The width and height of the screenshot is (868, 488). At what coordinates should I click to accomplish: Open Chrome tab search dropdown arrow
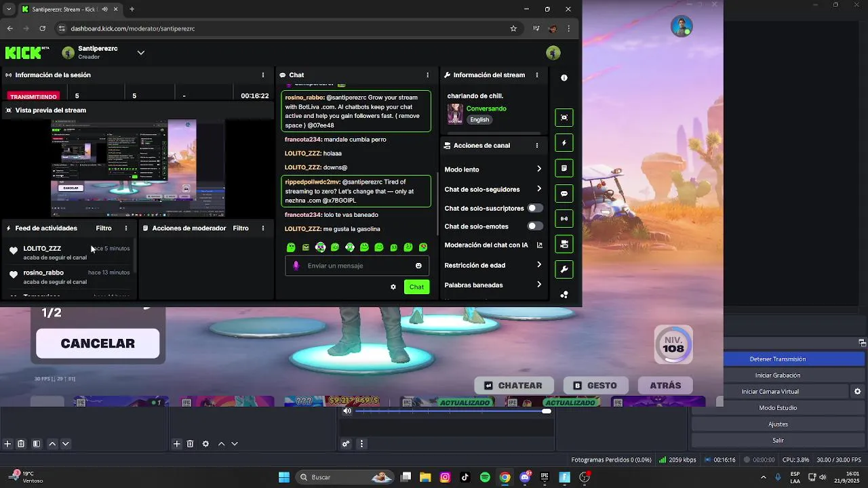9,9
